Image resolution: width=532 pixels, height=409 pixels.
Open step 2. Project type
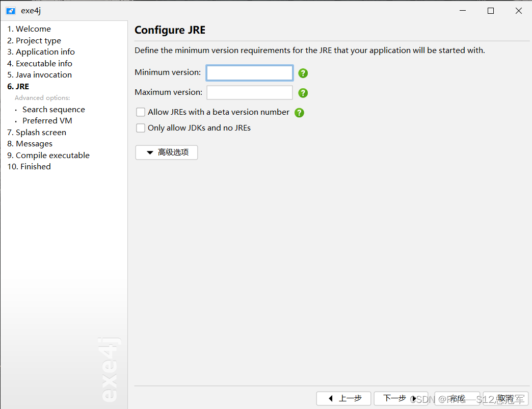34,40
